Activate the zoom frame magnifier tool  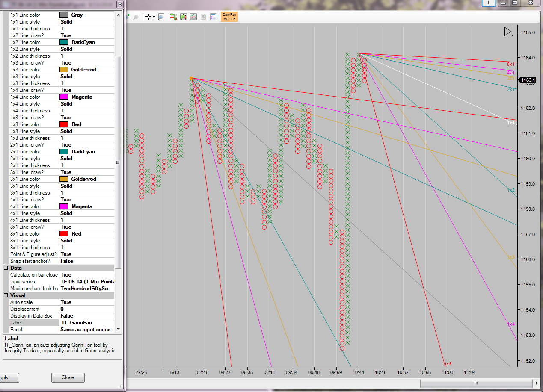[x=161, y=17]
